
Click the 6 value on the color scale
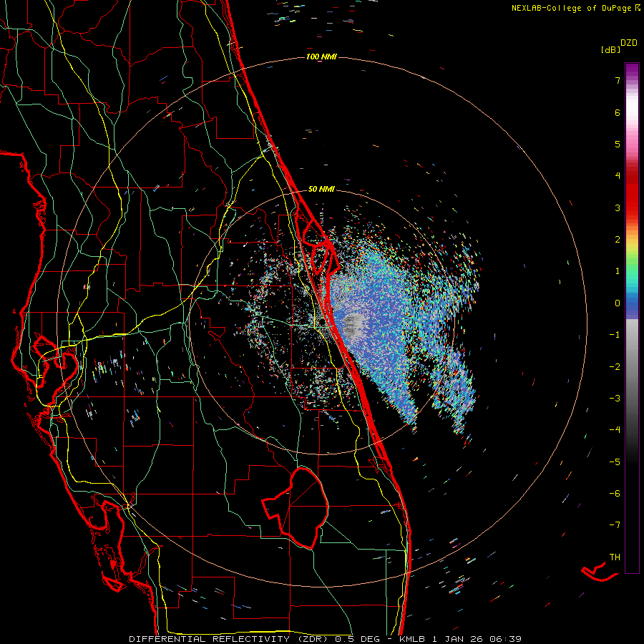tap(618, 112)
